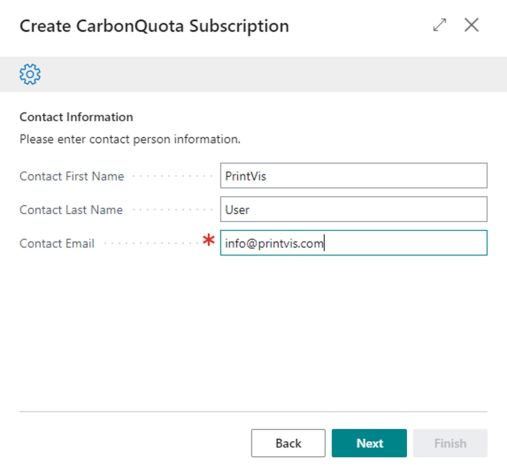Click the 'Please enter contact person information.' text

pos(130,139)
